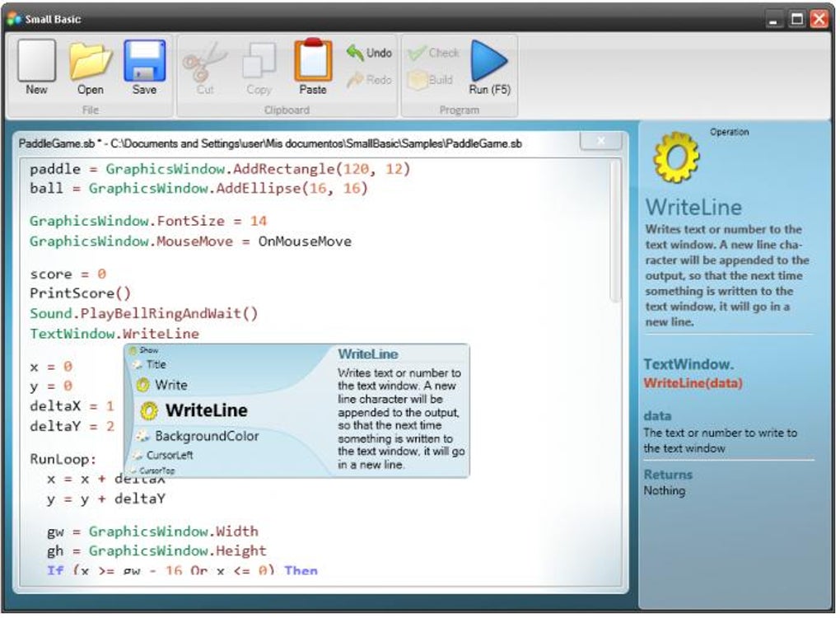Close the Small Basic window

click(819, 19)
